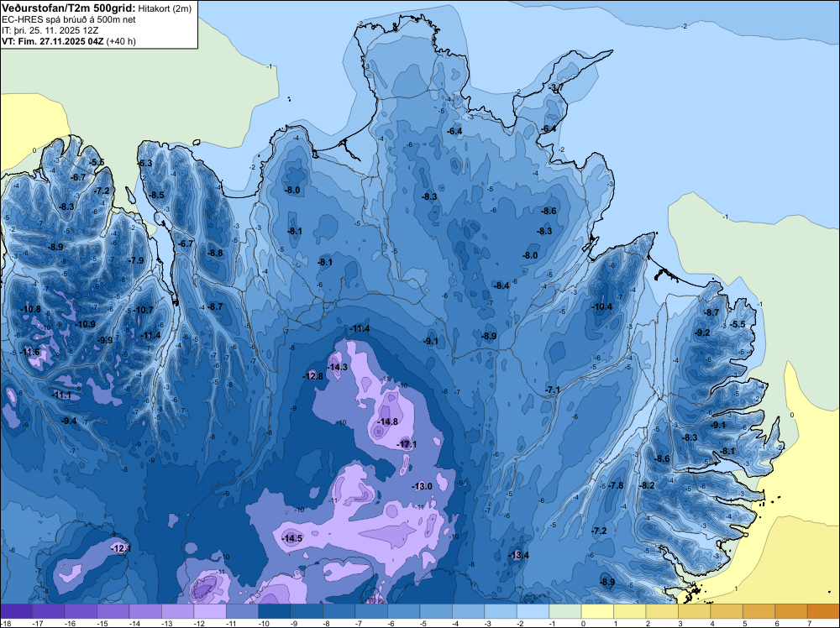Click the legend swatch between 6 and 7
840x628 pixels.
(x=791, y=611)
